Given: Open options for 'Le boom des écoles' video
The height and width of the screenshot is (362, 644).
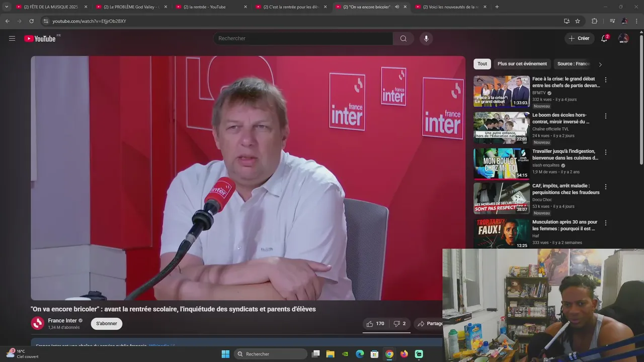Looking at the screenshot, I should pyautogui.click(x=606, y=116).
